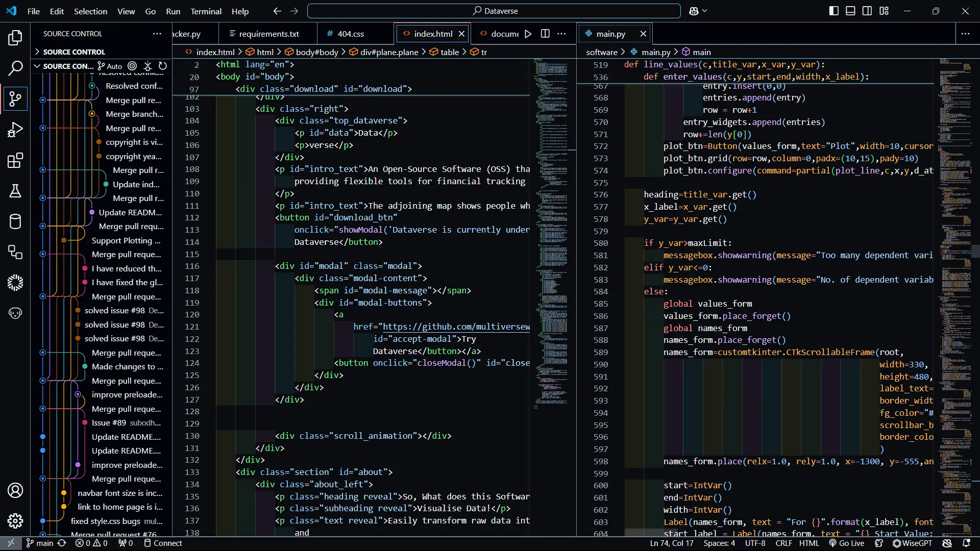
Task: Open the Selection menu
Action: (90, 11)
